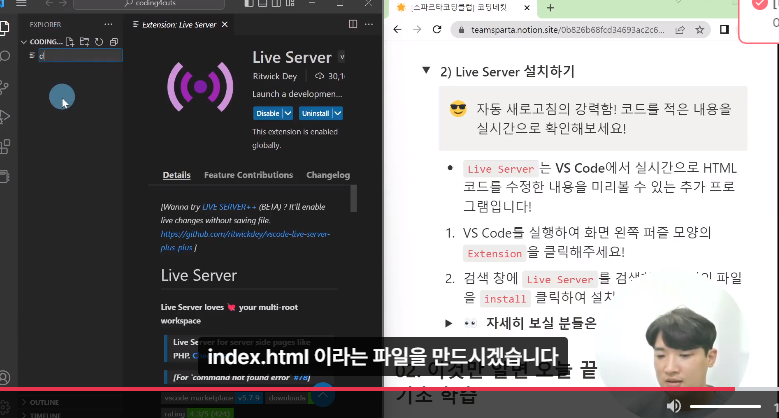Open Explorer views and more actions menu
779x418 pixels.
tap(108, 24)
